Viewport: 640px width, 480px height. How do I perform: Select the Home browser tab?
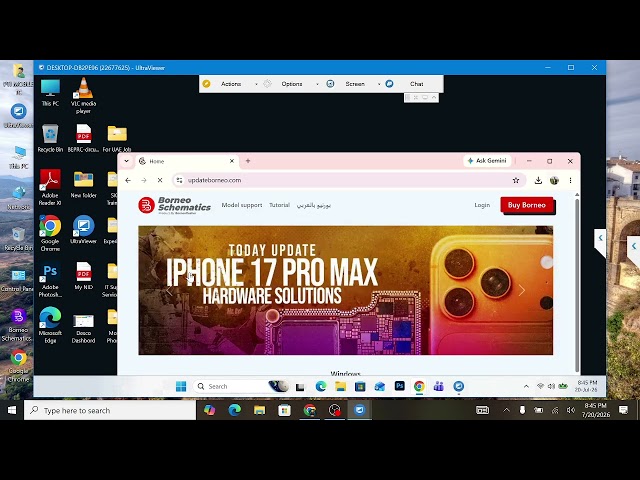[188, 161]
